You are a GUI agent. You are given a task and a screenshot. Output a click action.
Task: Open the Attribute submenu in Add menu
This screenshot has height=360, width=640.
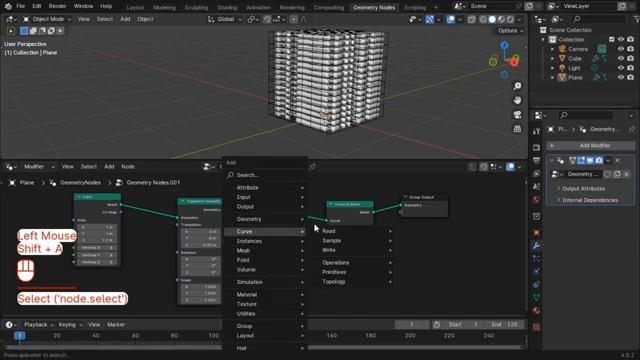[265, 187]
